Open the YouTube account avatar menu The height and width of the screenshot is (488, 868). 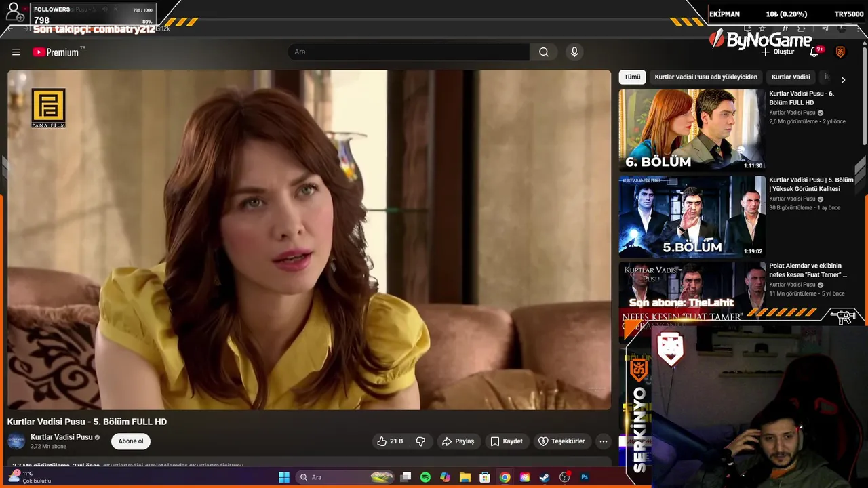(x=840, y=52)
